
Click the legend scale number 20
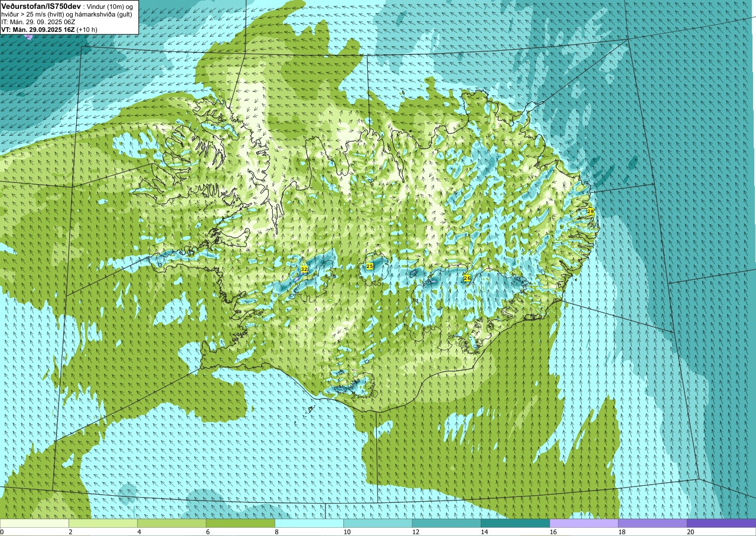[x=690, y=532]
